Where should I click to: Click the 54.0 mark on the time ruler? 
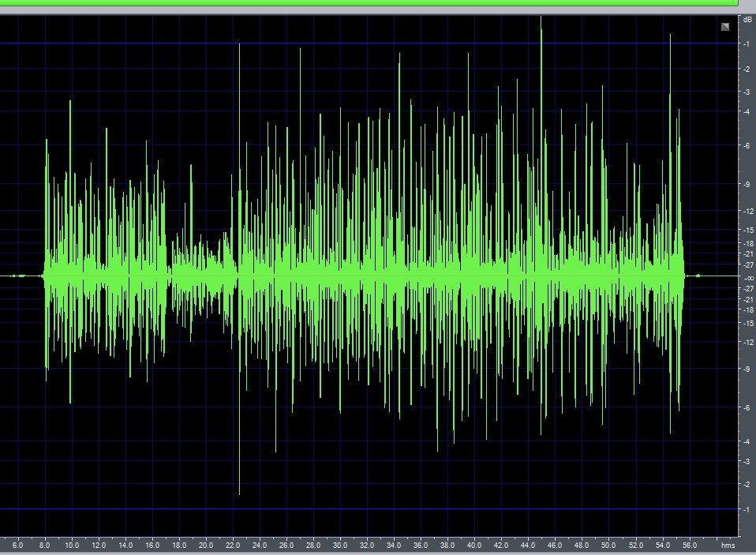pos(662,546)
